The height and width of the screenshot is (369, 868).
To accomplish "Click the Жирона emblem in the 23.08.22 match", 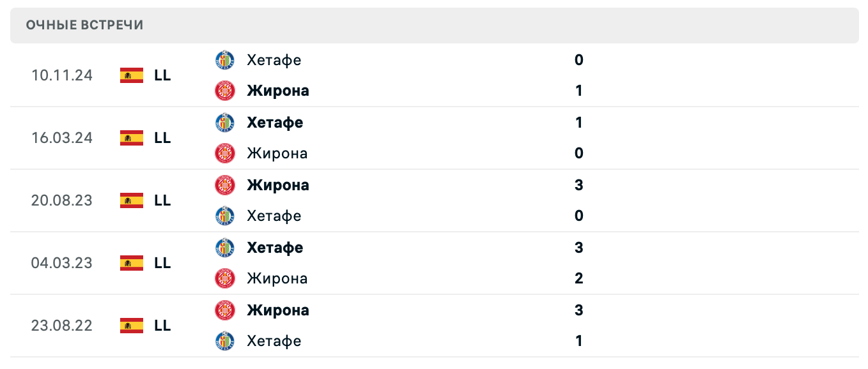I will pyautogui.click(x=225, y=310).
